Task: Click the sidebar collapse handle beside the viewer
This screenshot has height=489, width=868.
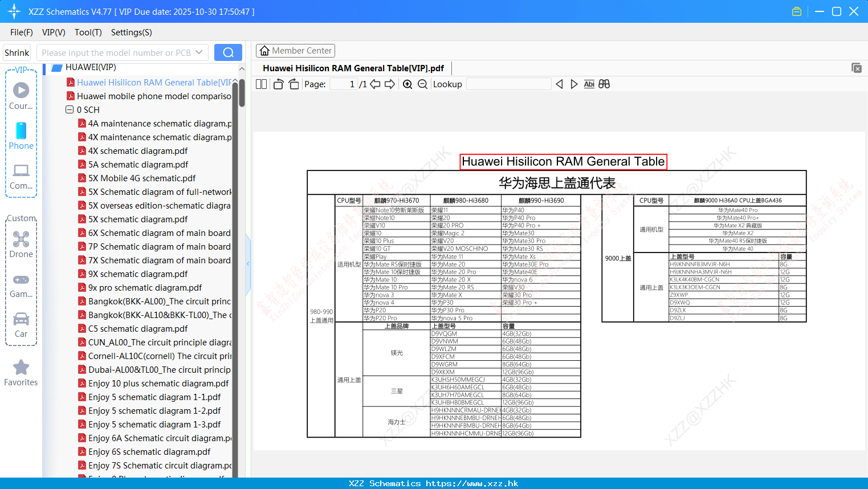Action: point(248,264)
